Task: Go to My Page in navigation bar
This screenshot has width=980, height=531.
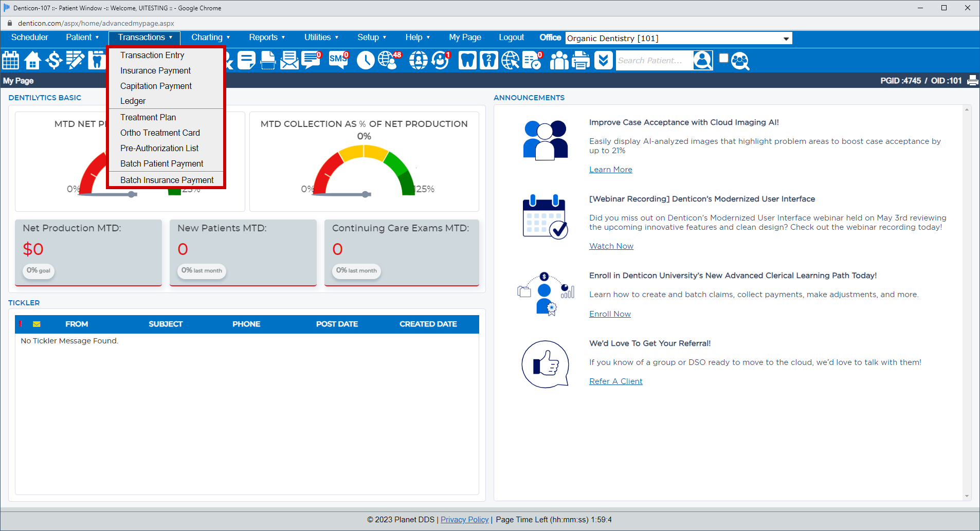Action: click(465, 37)
